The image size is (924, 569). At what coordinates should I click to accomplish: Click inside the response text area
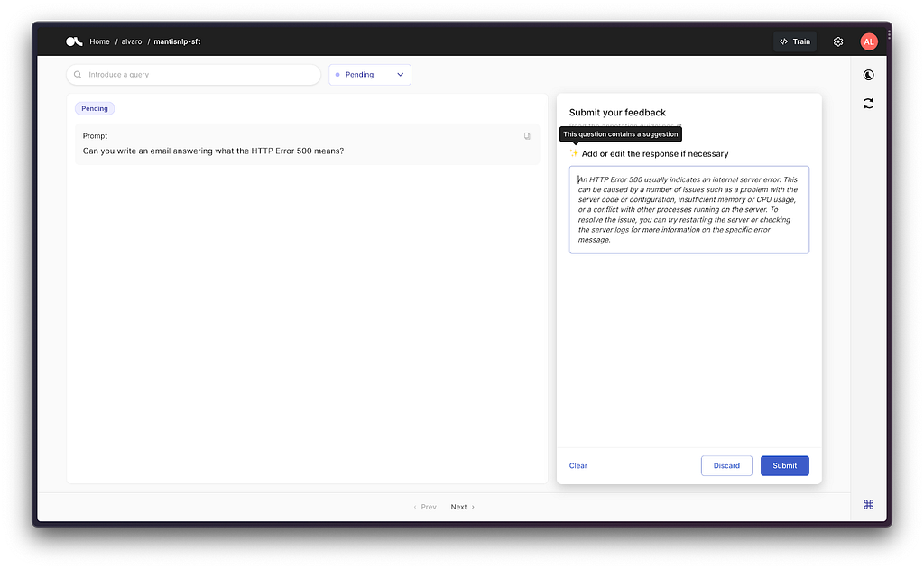(688, 210)
